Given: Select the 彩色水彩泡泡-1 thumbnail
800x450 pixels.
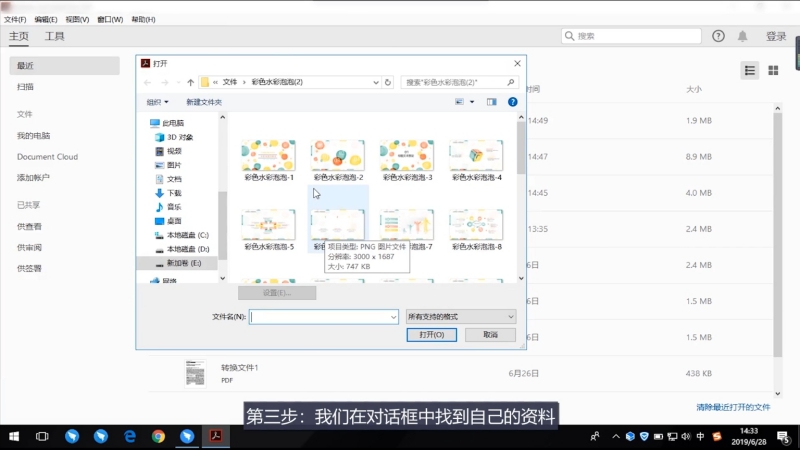Looking at the screenshot, I should 269,160.
